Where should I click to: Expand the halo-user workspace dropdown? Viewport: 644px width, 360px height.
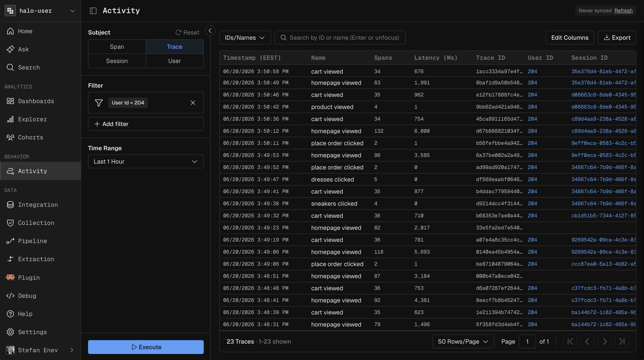tap(73, 11)
